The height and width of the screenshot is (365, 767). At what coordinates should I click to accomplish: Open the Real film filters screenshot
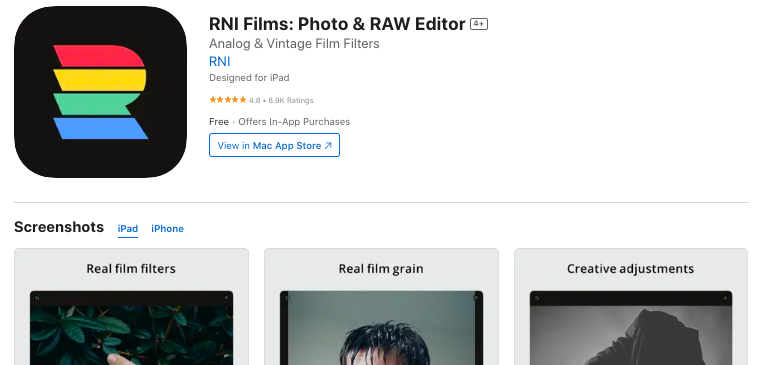(131, 307)
